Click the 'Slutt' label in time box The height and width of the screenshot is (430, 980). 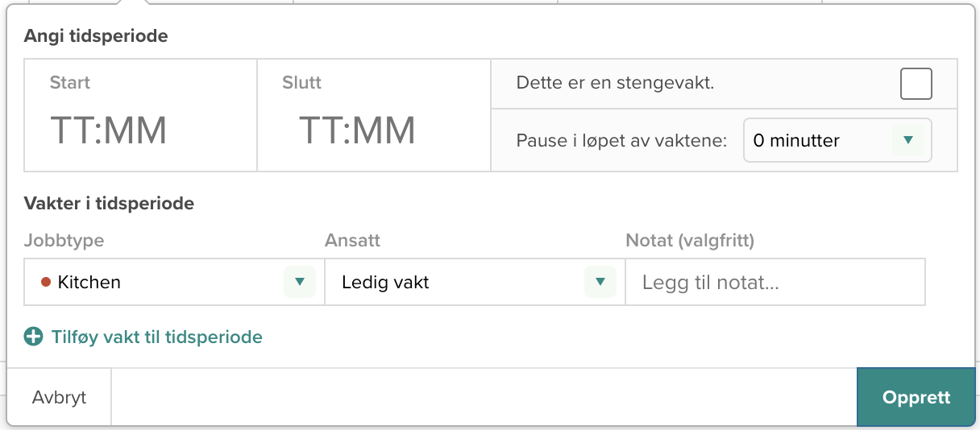(302, 82)
